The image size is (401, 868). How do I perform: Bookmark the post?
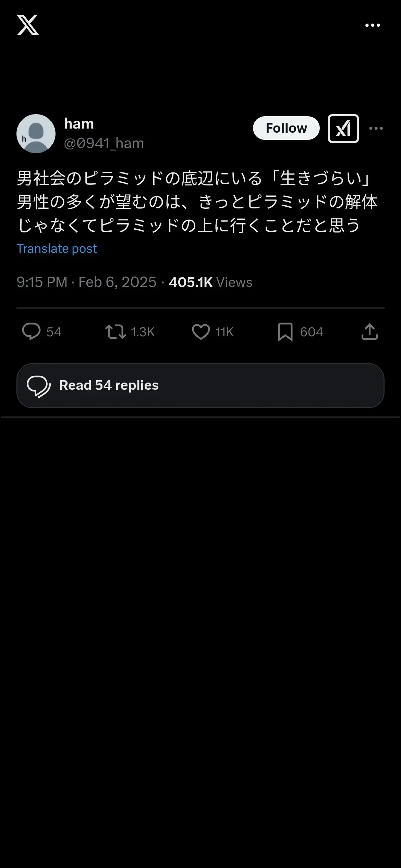[x=285, y=332]
